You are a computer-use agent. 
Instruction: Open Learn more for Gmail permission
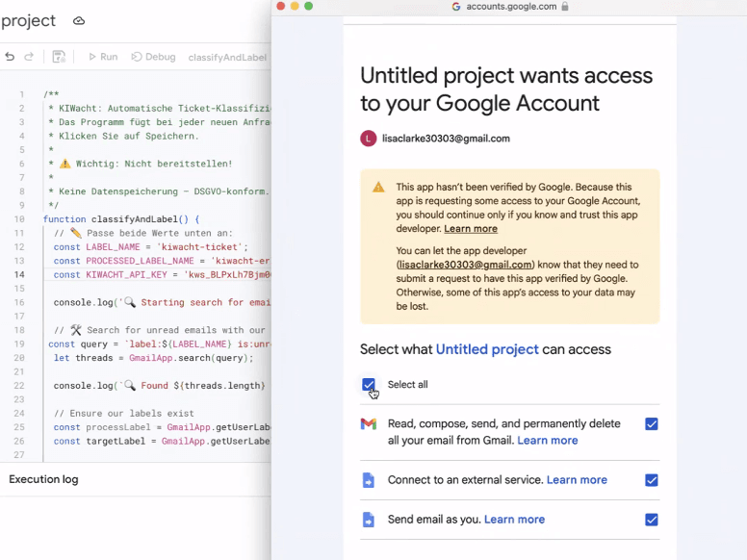pos(548,440)
